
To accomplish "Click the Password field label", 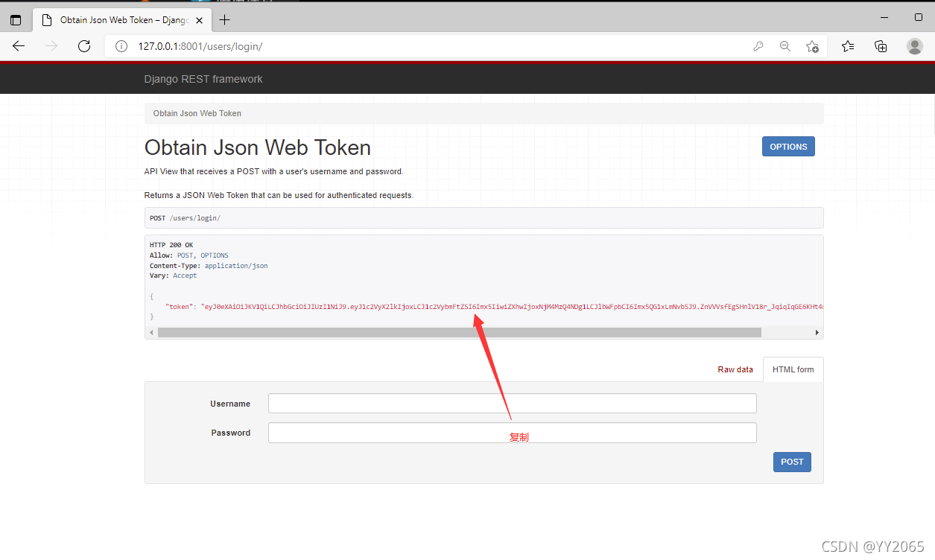I will pyautogui.click(x=231, y=433).
